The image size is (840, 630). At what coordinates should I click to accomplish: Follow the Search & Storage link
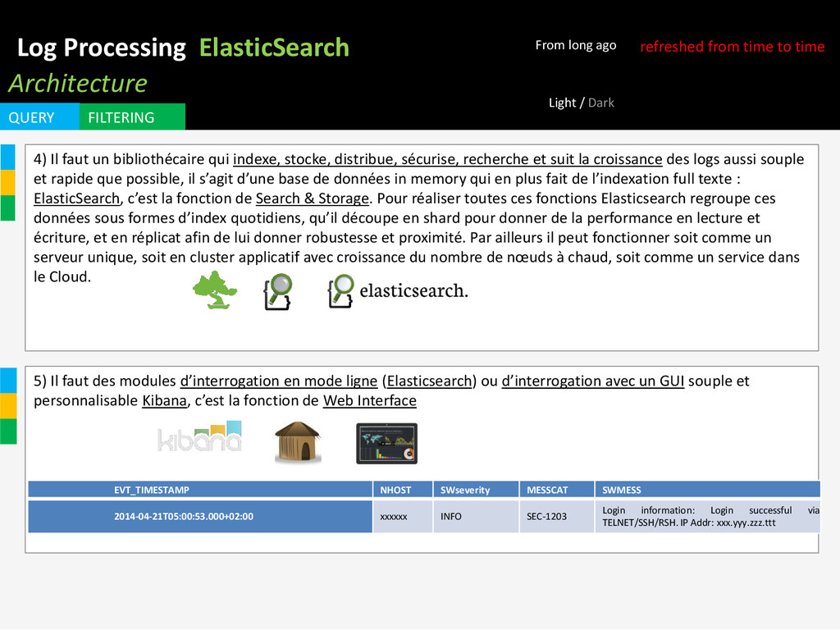click(x=313, y=199)
